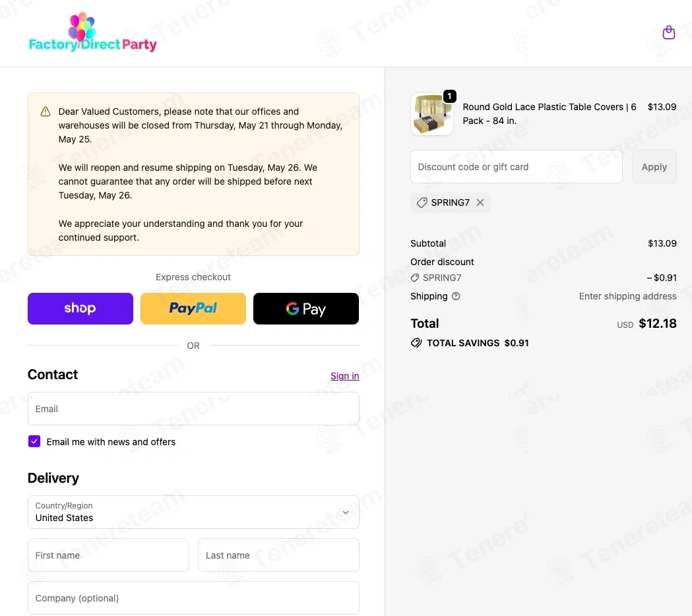Apply the discount code
Image resolution: width=692 pixels, height=616 pixels.
[654, 167]
